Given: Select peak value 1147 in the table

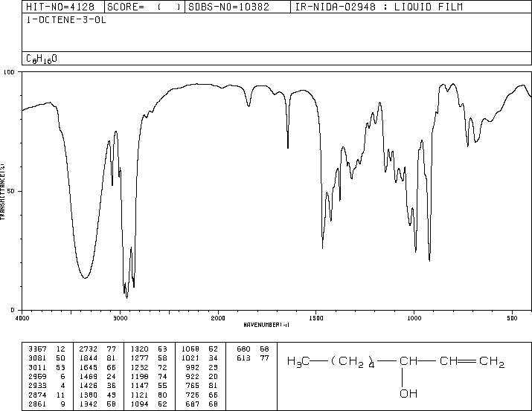Looking at the screenshot, I should [139, 386].
